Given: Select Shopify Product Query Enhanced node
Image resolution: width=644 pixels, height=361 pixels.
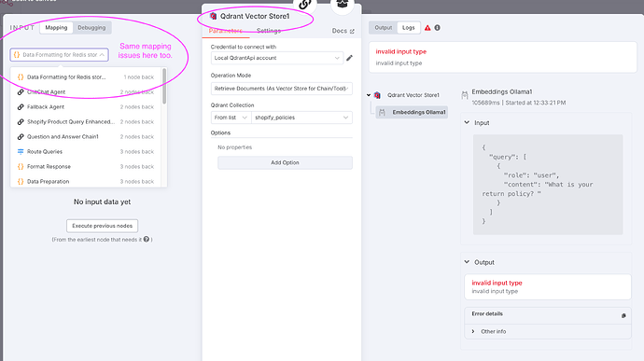Looking at the screenshot, I should [x=86, y=121].
